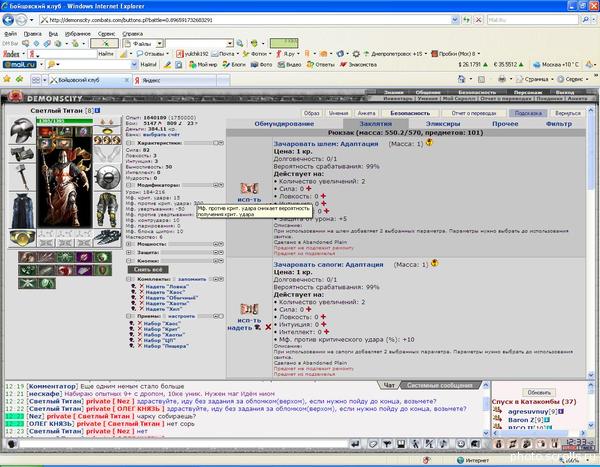This screenshot has height=467, width=600.
Task: Click the green health bar
Action: tap(64, 121)
